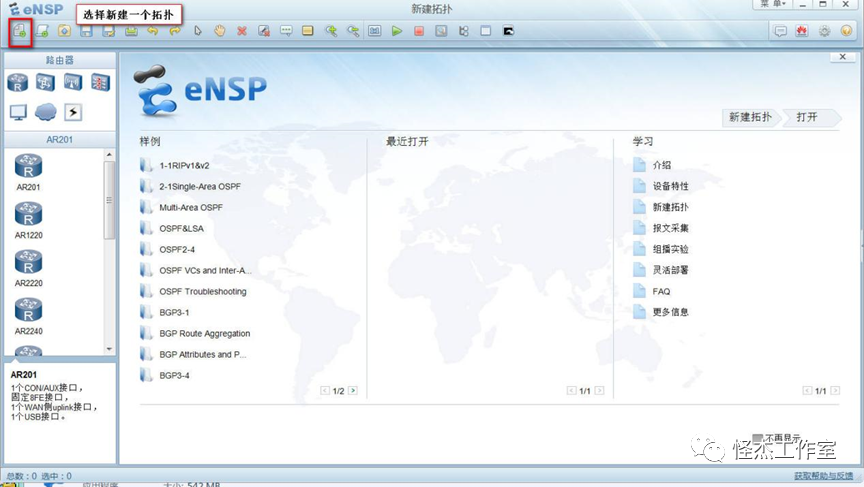Viewport: 864px width, 487px height.
Task: Toggle the grid display icon
Action: pos(485,31)
